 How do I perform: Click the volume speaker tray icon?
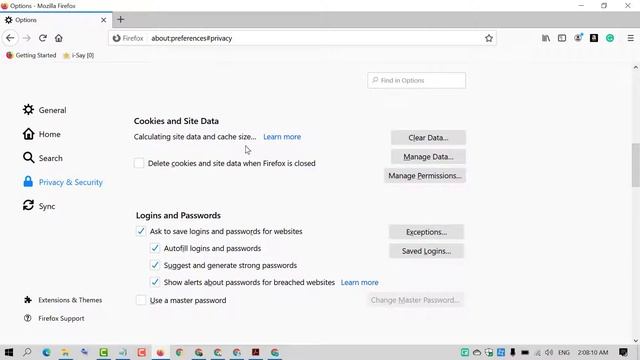[549, 352]
